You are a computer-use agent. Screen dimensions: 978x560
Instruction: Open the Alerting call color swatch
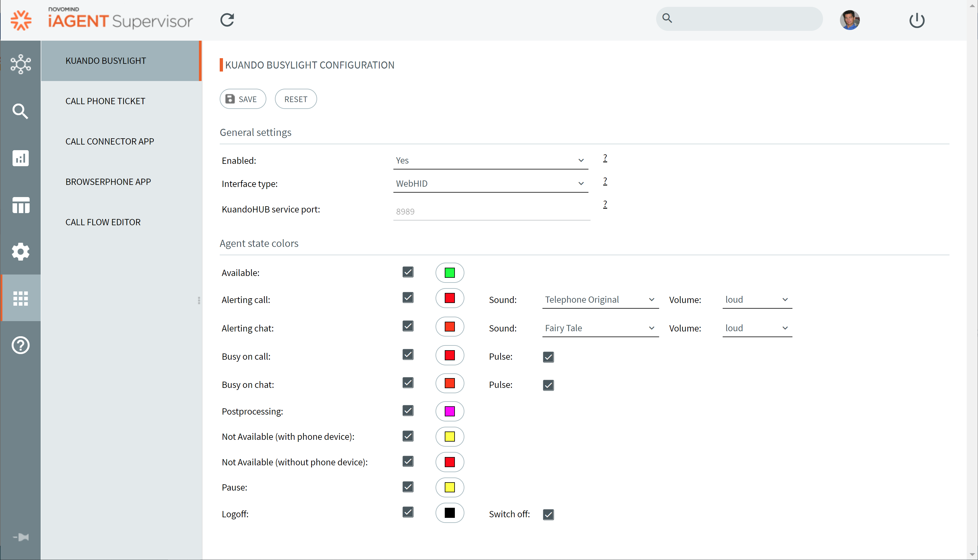click(450, 298)
